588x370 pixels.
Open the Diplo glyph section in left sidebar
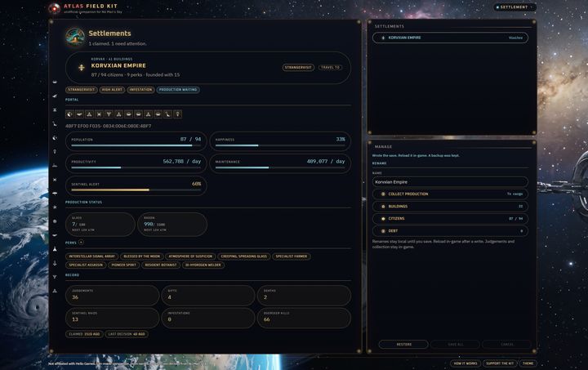tap(55, 123)
